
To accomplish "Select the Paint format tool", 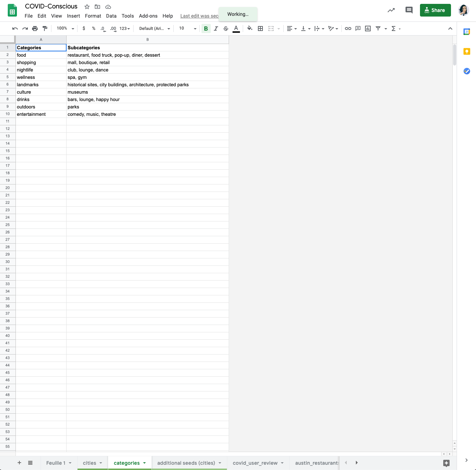I will (x=45, y=29).
